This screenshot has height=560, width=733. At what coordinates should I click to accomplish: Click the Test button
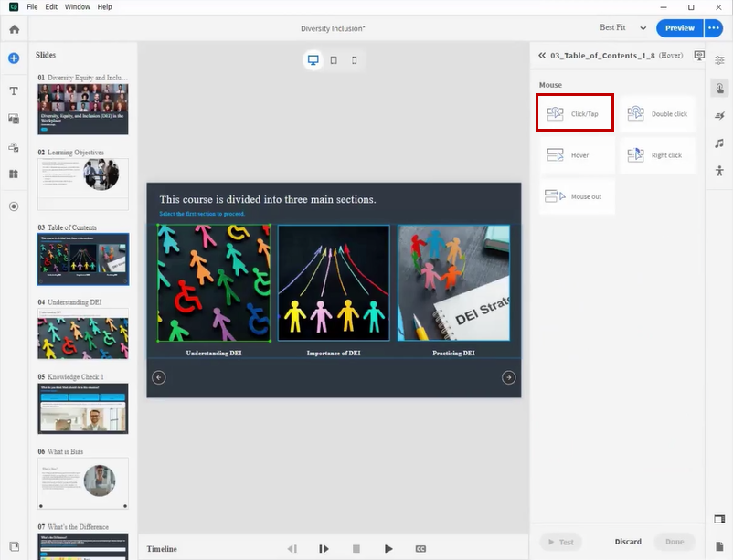coord(560,542)
